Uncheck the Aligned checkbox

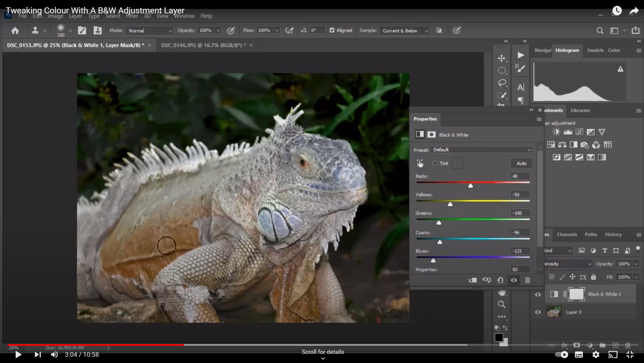tap(332, 30)
